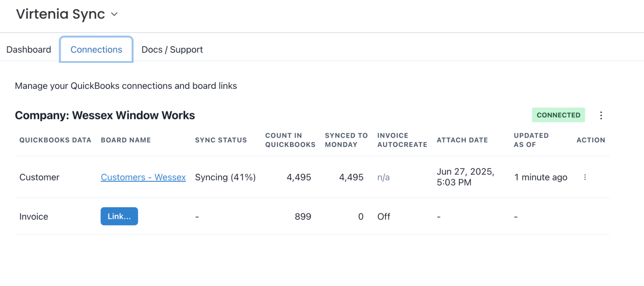Click the Synced to Monday column header

point(346,140)
